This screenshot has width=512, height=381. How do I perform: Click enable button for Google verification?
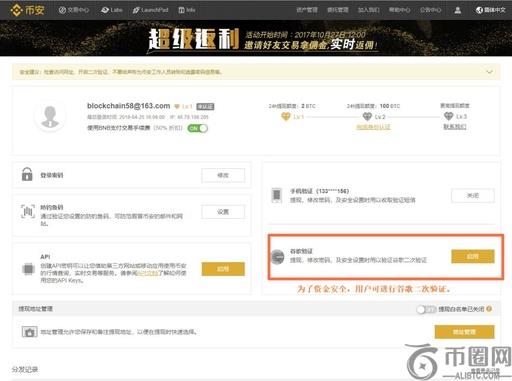point(473,257)
